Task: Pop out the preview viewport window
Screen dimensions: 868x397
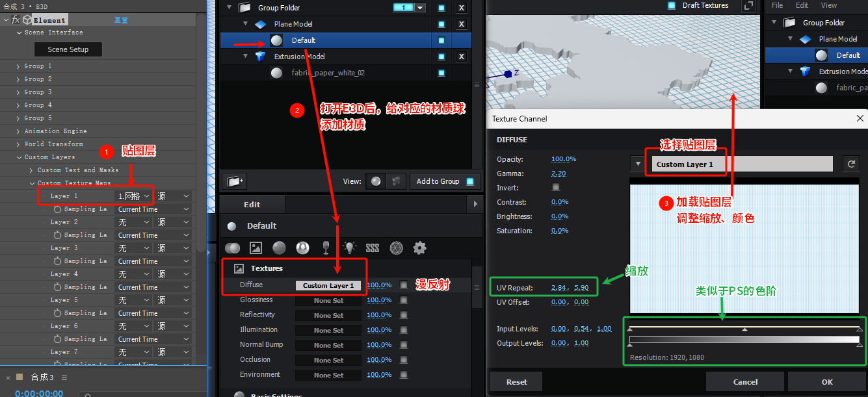Action: coord(749,6)
